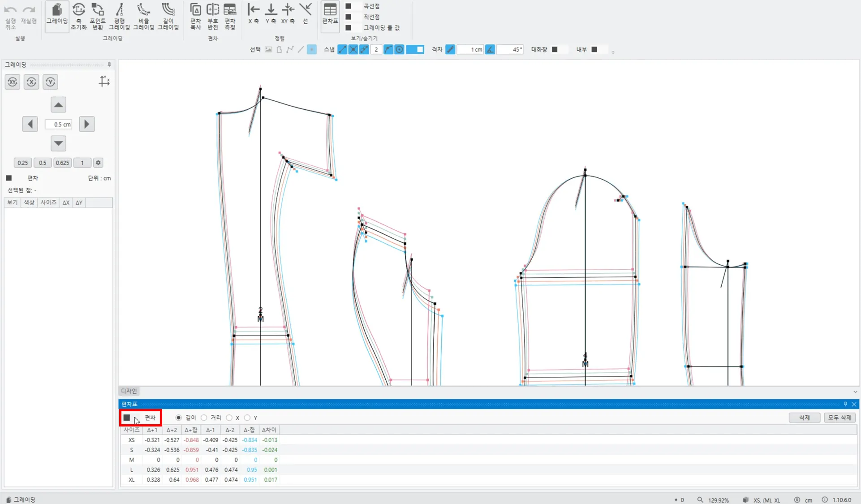The height and width of the screenshot is (504, 861).
Task: Open the toolbar overflow arrow after 내부
Action: tap(613, 52)
